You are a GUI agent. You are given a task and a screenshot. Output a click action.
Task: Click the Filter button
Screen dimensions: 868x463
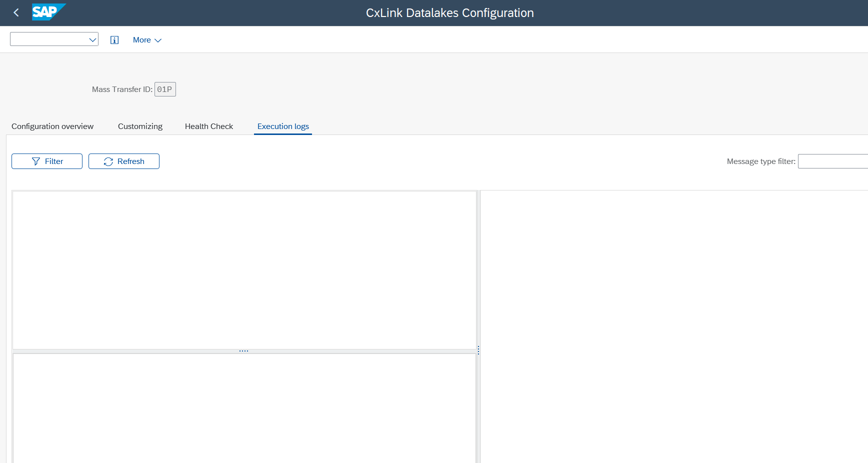[47, 161]
